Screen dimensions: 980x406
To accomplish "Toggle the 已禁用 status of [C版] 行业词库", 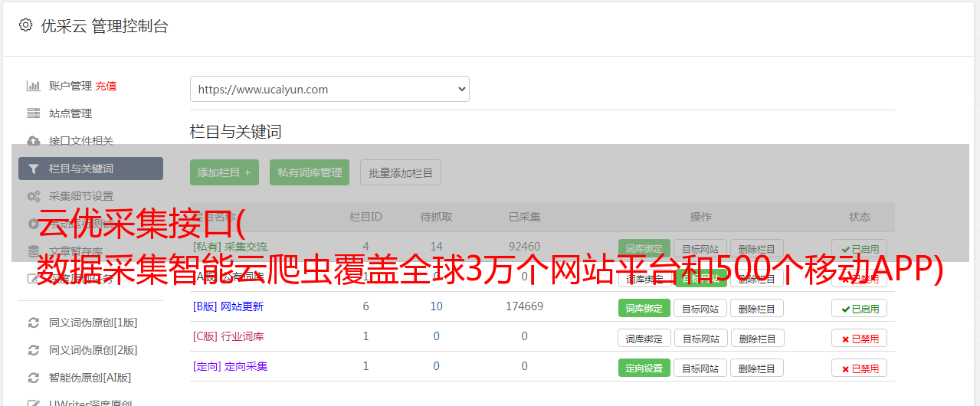I will pyautogui.click(x=860, y=338).
